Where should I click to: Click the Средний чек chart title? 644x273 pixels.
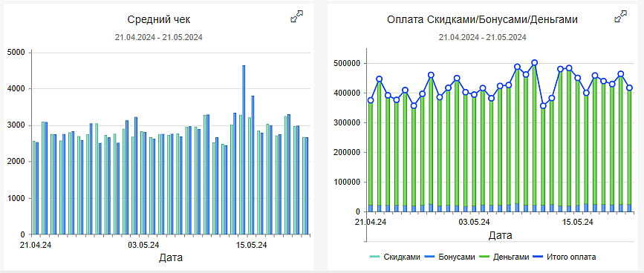point(158,19)
